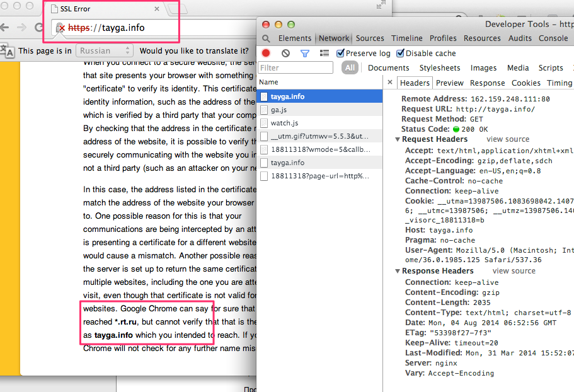This screenshot has height=392, width=574.
Task: Click the icon beside 18811318?wmode request
Action: pyautogui.click(x=264, y=149)
